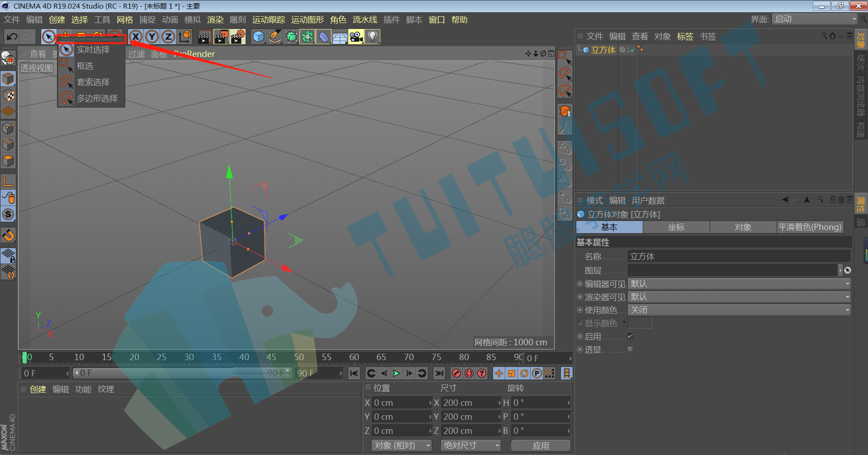Click the Render View clapperboard icon
Image resolution: width=868 pixels, height=455 pixels.
click(x=204, y=37)
